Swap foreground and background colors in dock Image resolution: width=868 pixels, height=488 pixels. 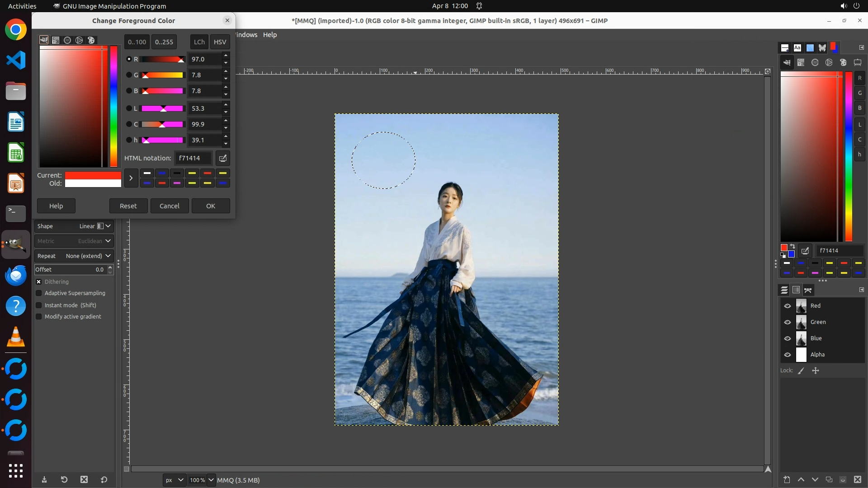793,247
